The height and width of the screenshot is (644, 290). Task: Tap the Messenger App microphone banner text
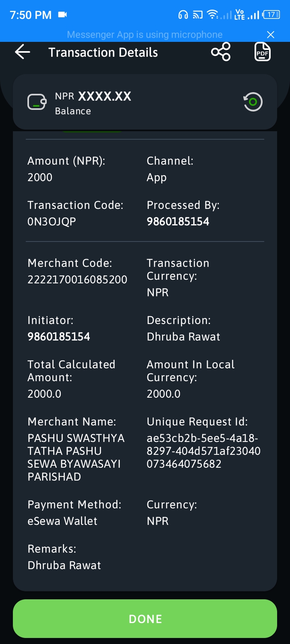(145, 35)
